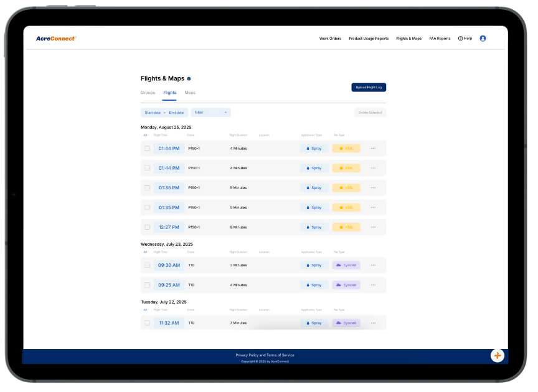538x392 pixels.
Task: Open the 09:30 AM flight time
Action: point(169,266)
